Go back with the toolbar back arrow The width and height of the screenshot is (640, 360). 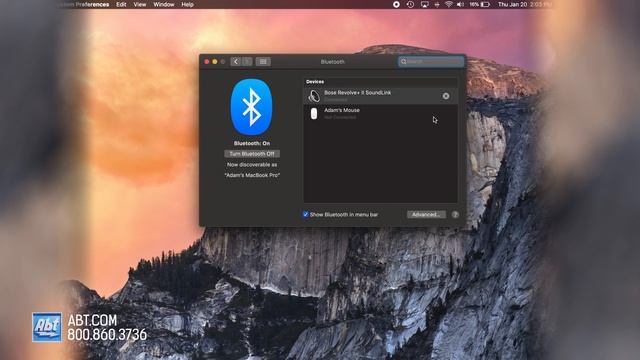[236, 62]
